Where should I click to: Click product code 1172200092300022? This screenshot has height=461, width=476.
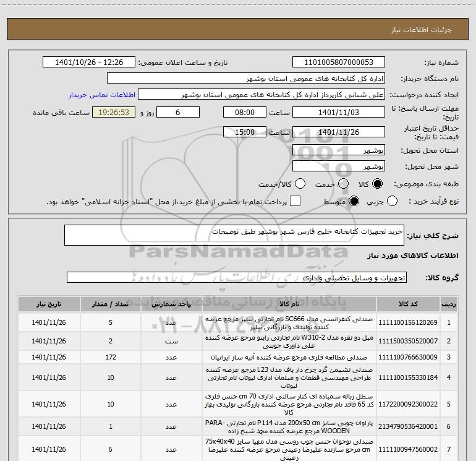pos(408,404)
